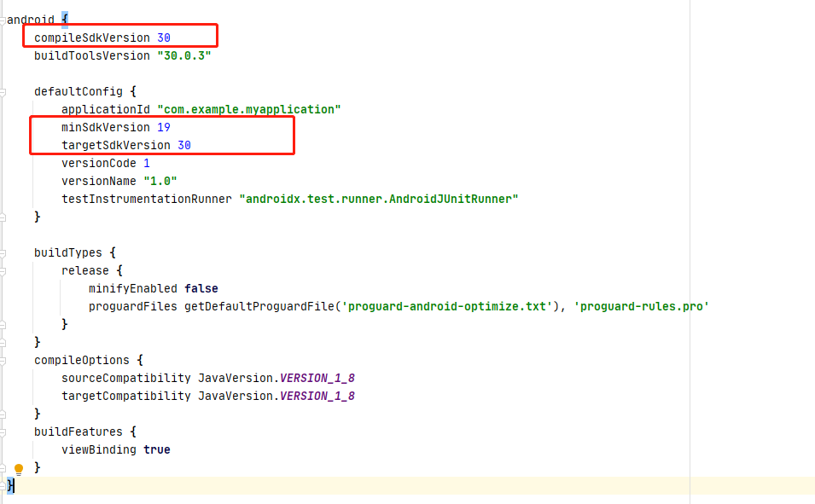Select the compileSdkVersion value 30

pyautogui.click(x=164, y=37)
